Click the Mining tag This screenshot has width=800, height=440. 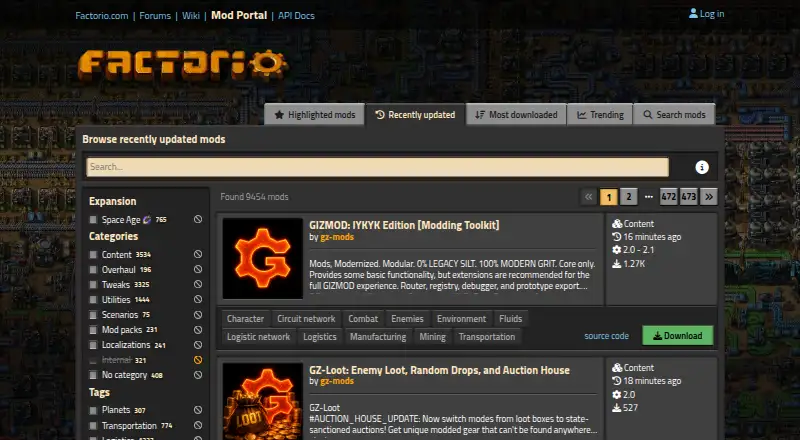point(433,337)
